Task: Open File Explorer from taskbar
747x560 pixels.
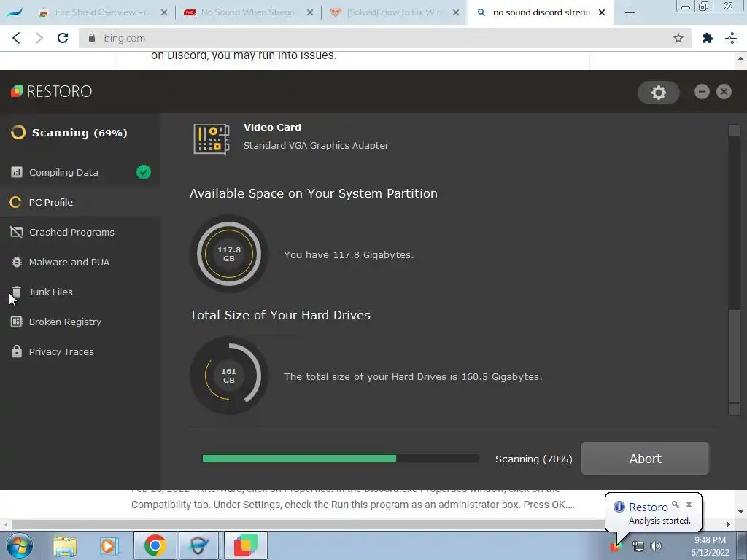Action: coord(65,545)
